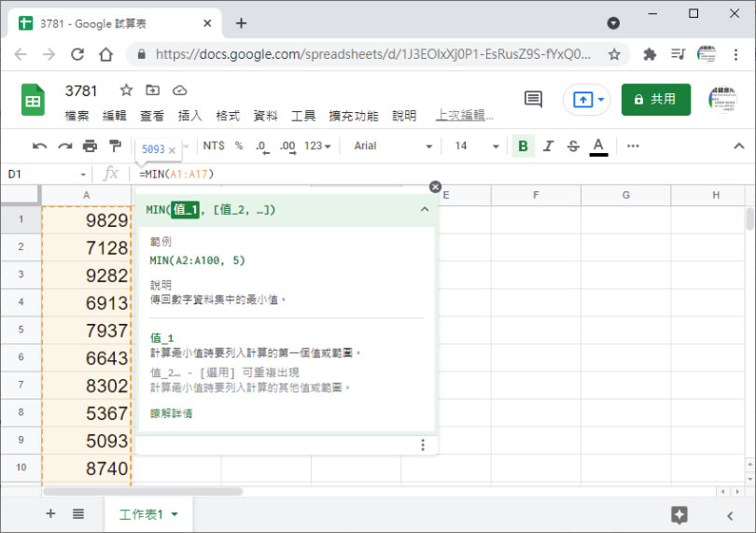Open the font size 14 dropdown
This screenshot has height=533, width=756.
click(x=476, y=146)
